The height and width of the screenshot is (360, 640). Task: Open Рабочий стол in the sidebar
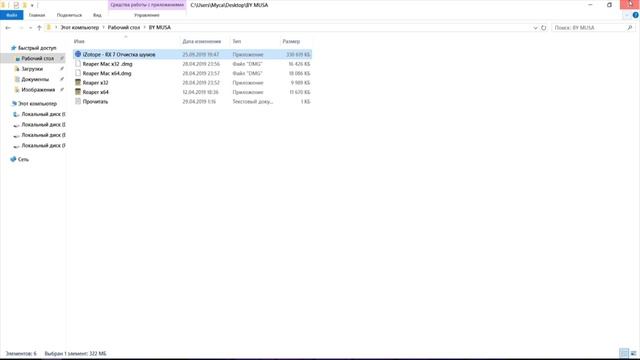point(38,58)
